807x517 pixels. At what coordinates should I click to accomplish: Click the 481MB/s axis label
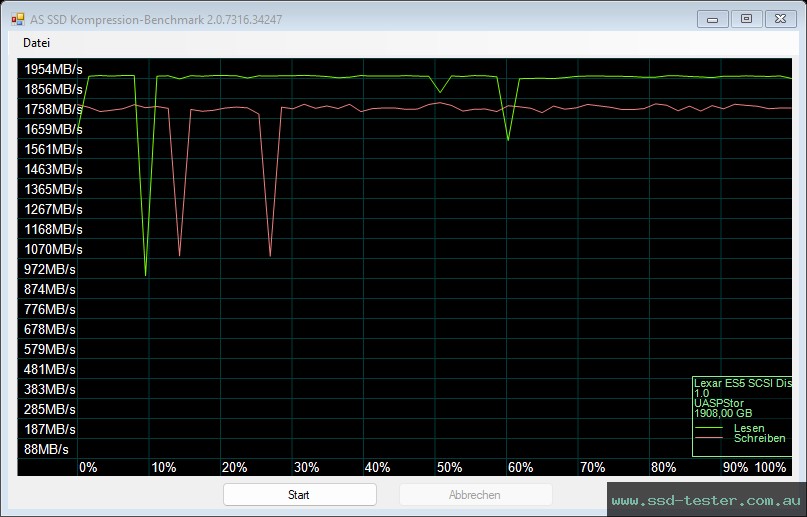[x=49, y=370]
